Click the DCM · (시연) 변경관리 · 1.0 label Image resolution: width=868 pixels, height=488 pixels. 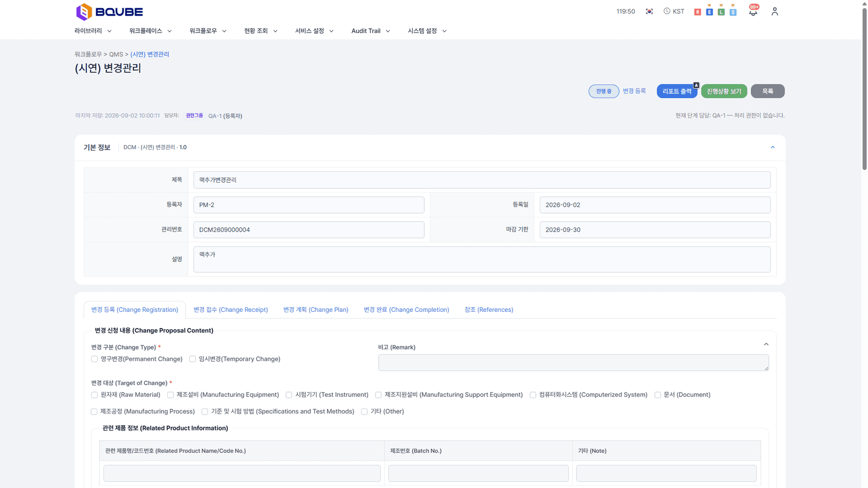pyautogui.click(x=155, y=147)
